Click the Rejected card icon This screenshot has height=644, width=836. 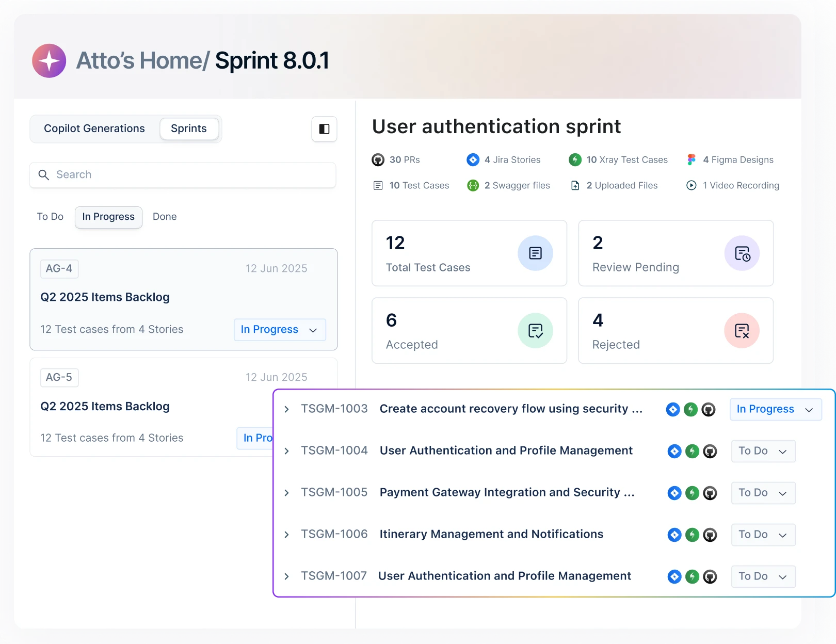point(742,330)
